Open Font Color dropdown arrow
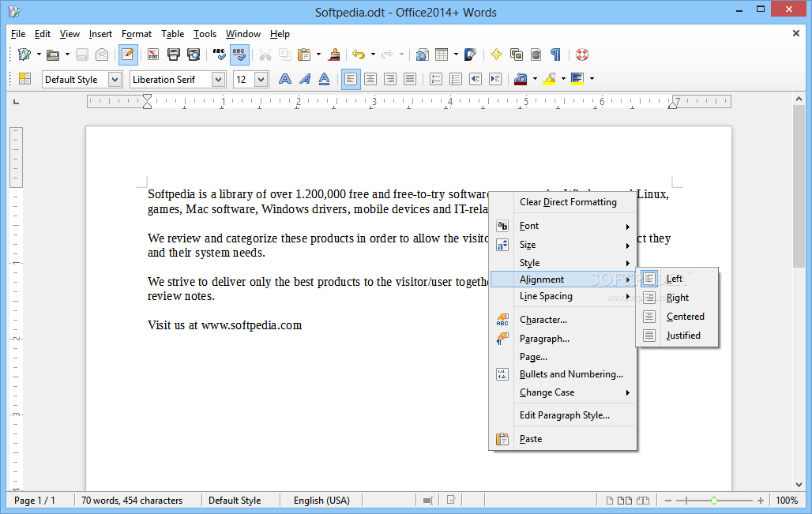Image resolution: width=812 pixels, height=514 pixels. 535,79
